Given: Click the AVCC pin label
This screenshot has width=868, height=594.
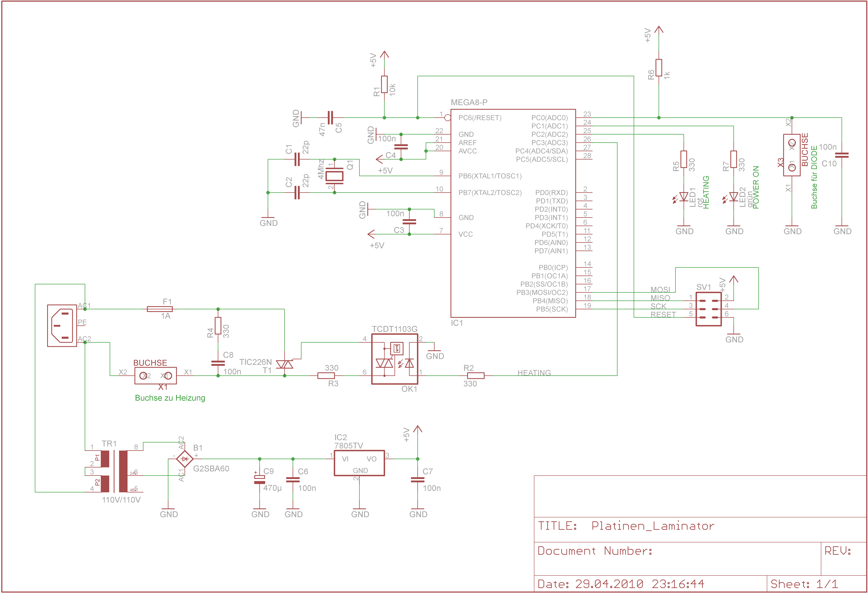Looking at the screenshot, I should (x=468, y=151).
